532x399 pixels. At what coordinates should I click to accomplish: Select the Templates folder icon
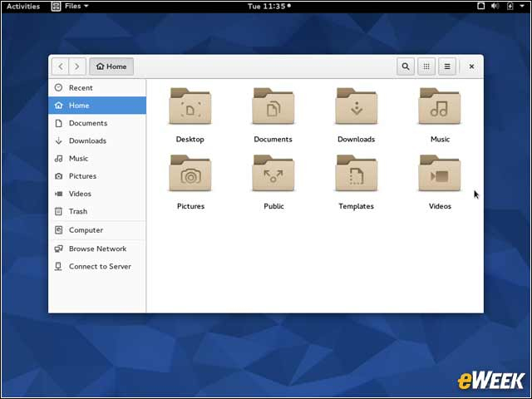pos(356,174)
